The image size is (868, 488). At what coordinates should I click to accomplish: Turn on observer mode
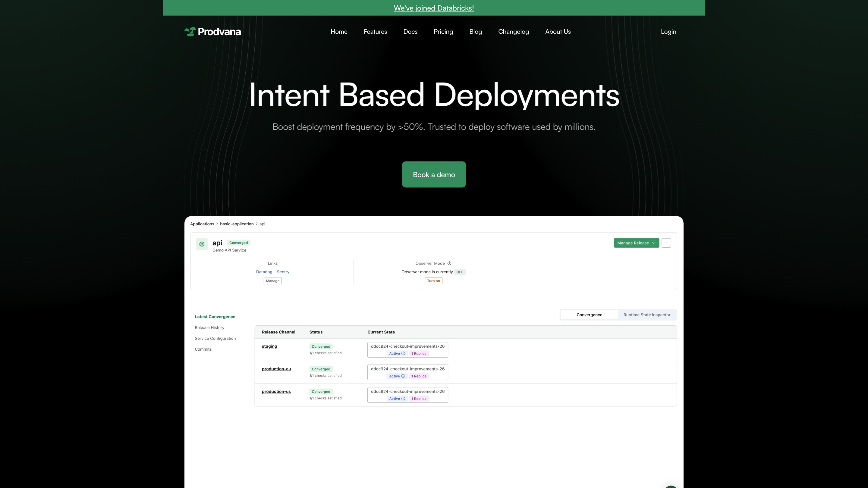(433, 281)
